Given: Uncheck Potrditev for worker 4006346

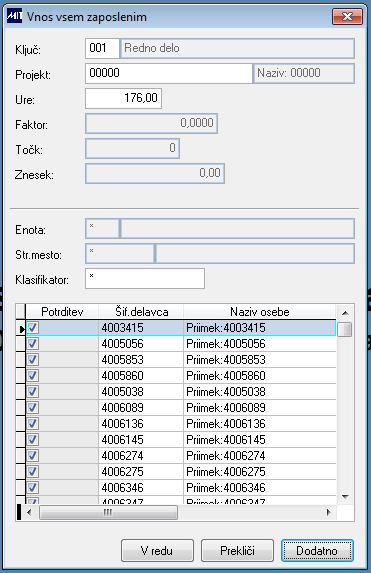Looking at the screenshot, I should pos(33,487).
